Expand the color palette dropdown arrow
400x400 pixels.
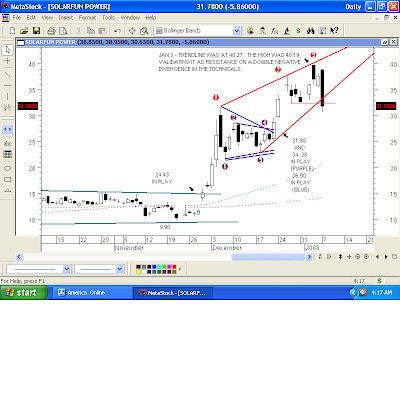click(180, 269)
